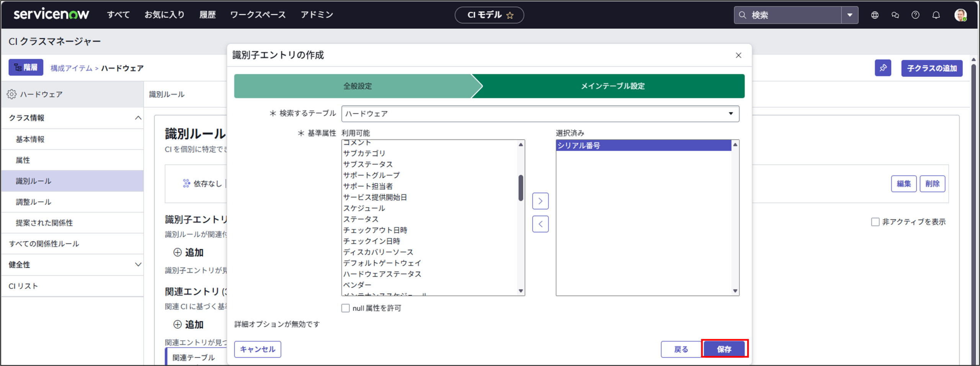Open 調整ルール in the sidebar

[72, 202]
